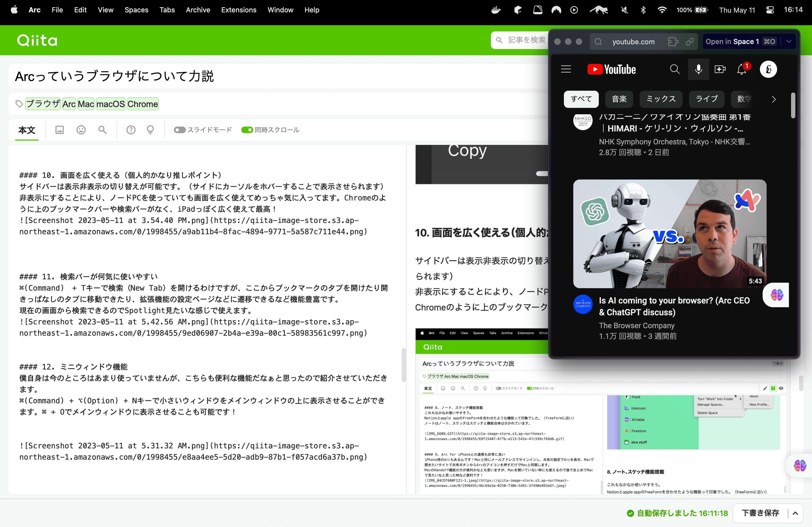
Task: Open macOS Control Center toggle icon
Action: 770,10
